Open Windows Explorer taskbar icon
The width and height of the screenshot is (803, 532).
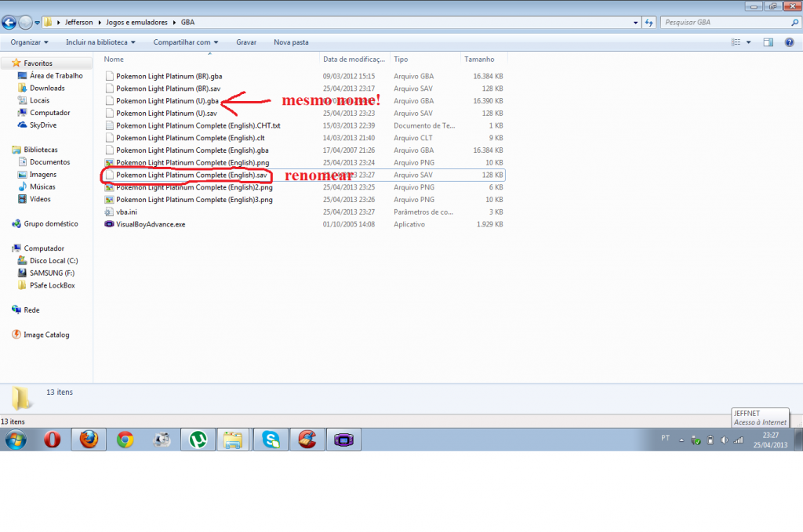click(233, 440)
